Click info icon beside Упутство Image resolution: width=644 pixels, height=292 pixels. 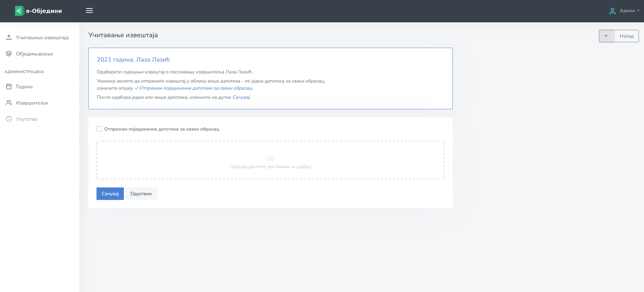point(9,119)
